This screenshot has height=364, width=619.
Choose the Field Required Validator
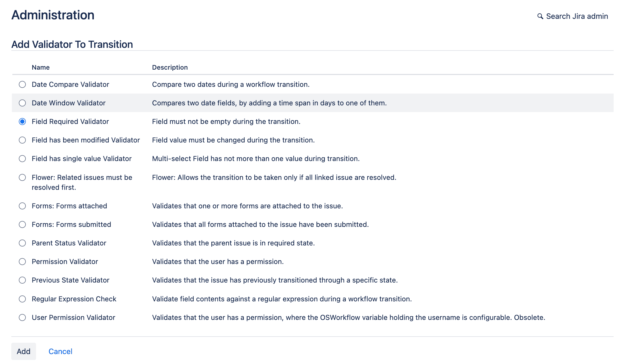[x=22, y=122]
